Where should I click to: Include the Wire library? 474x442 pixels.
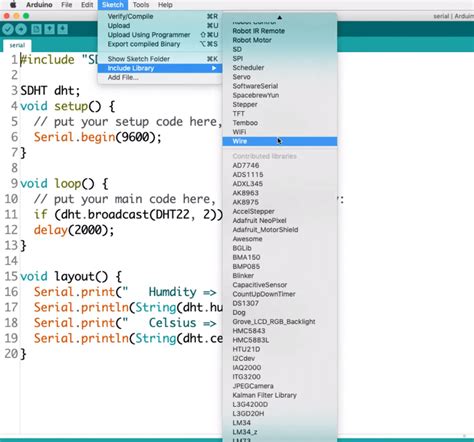[280, 141]
